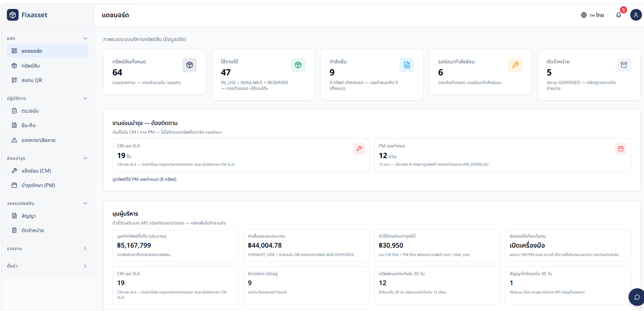Click document icon in กำลังยืม card

click(407, 65)
